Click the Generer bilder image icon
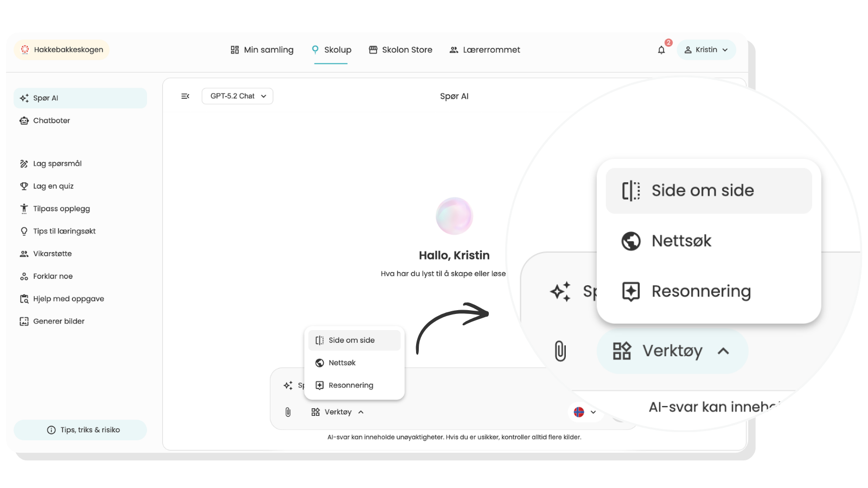868x488 pixels. click(24, 321)
